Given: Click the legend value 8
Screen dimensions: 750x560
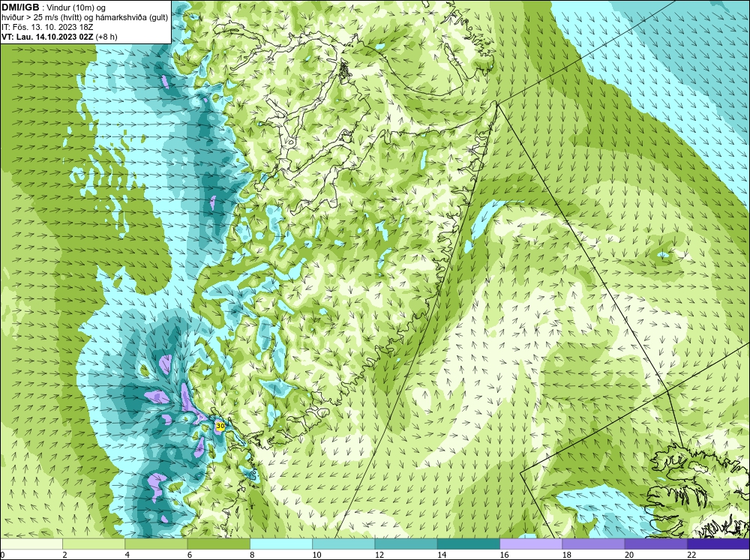Looking at the screenshot, I should pos(252,555).
